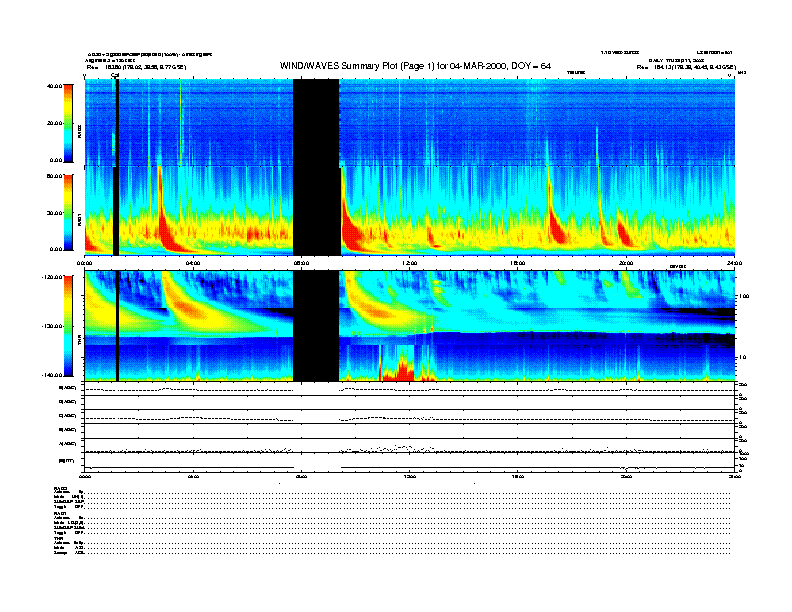Click the -140.00 label on TNR scale
Image resolution: width=792 pixels, height=612 pixels.
(52, 375)
